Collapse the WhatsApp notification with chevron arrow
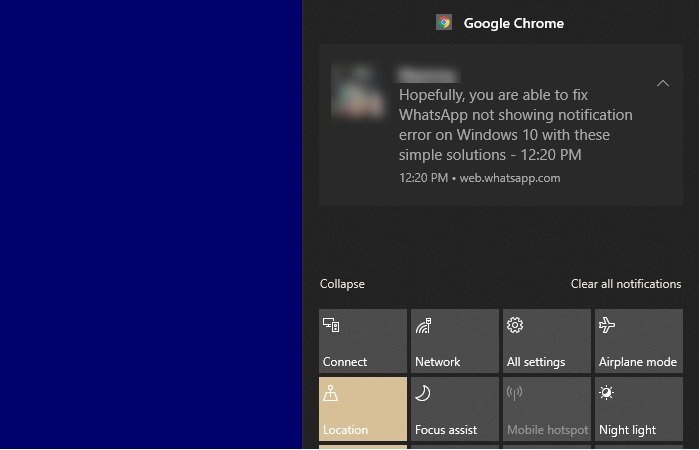The image size is (700, 450). pyautogui.click(x=663, y=83)
